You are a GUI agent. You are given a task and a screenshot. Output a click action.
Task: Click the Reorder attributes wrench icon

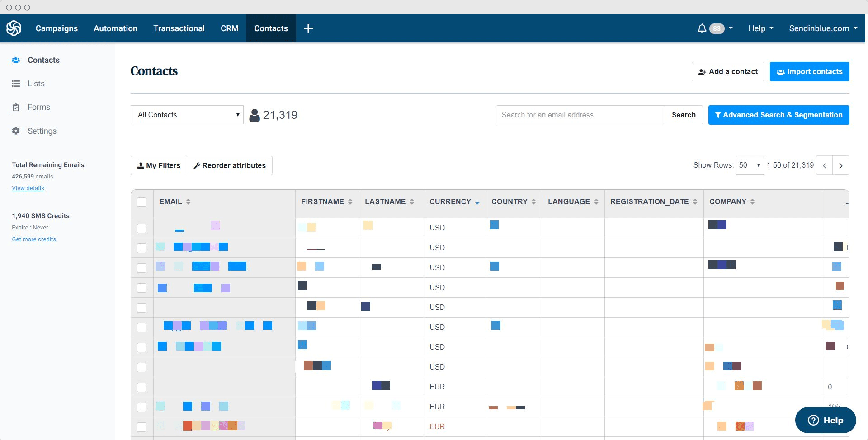click(196, 165)
